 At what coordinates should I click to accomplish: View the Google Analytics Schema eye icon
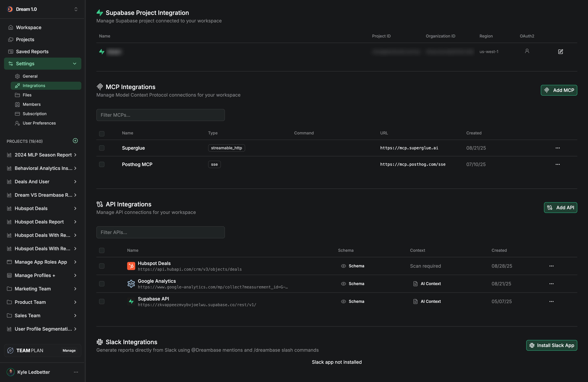tap(343, 284)
